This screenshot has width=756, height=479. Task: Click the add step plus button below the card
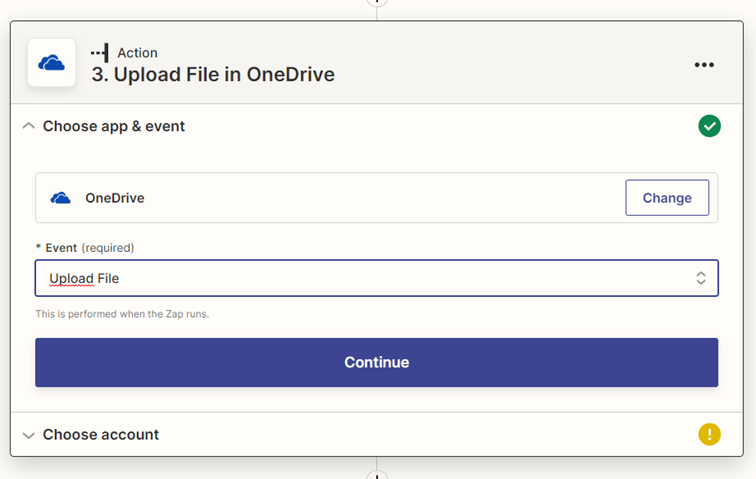(377, 473)
